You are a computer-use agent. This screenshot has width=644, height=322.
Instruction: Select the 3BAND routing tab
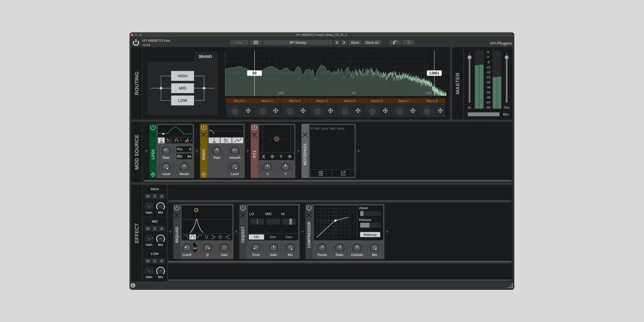click(205, 57)
